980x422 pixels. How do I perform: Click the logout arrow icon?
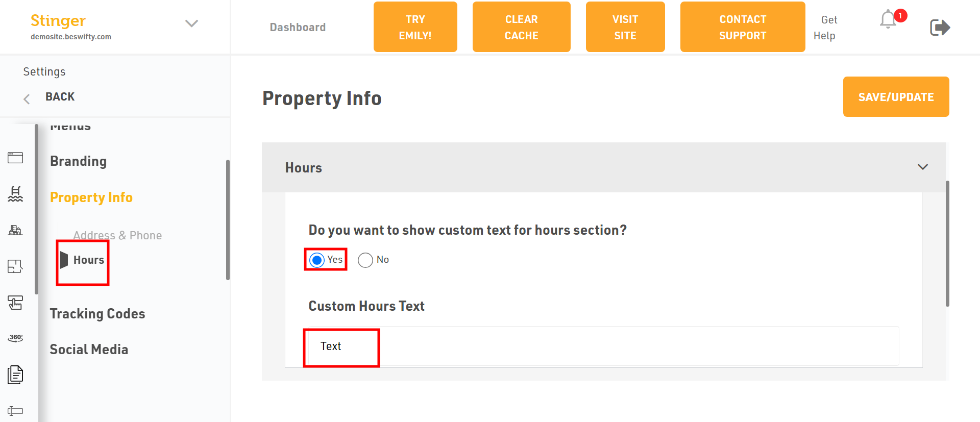click(x=940, y=27)
